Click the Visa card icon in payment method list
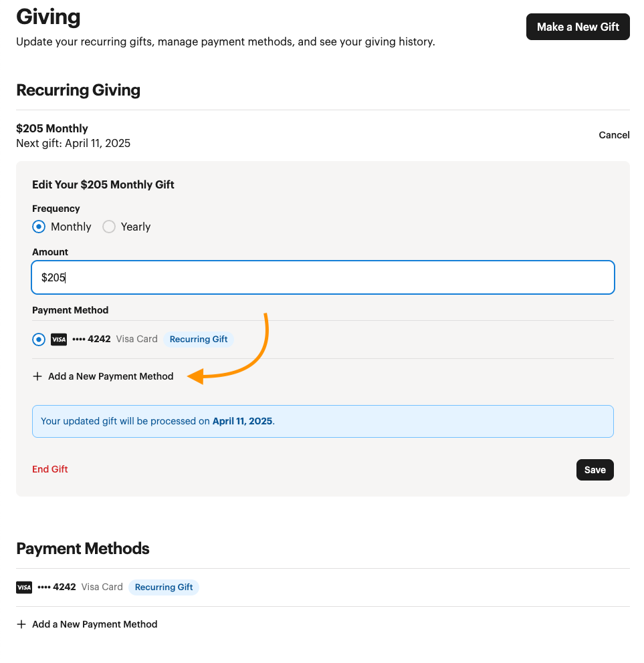 tap(59, 340)
